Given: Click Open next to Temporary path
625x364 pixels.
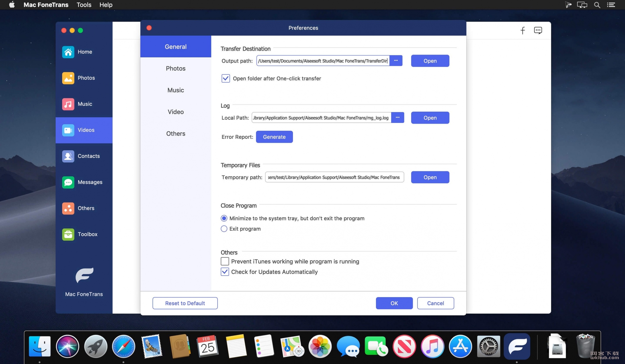Looking at the screenshot, I should 430,177.
